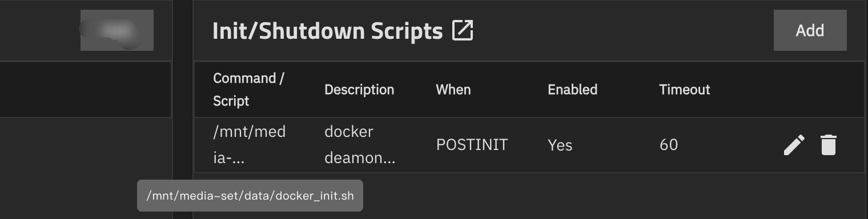The height and width of the screenshot is (219, 868).
Task: Delete the POSTINIT script using trash icon
Action: [828, 145]
